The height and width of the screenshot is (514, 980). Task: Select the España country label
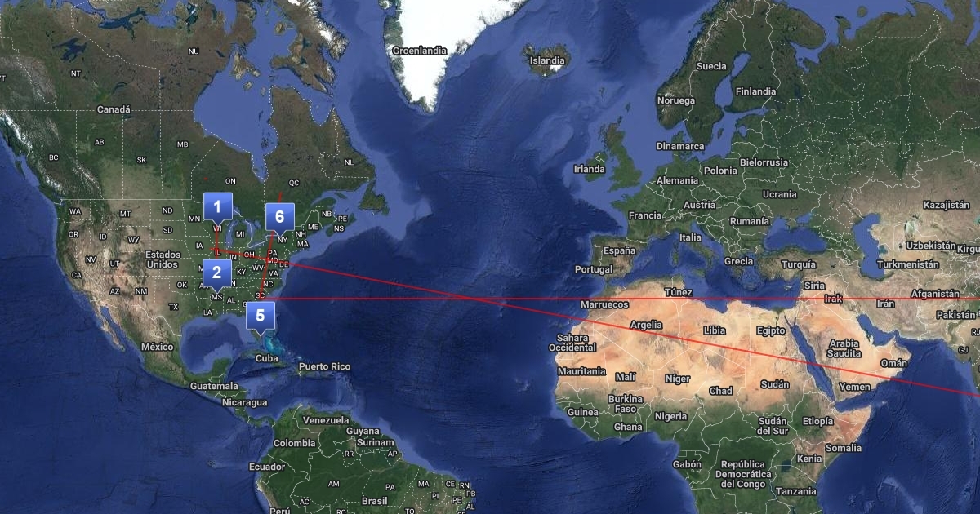point(619,250)
